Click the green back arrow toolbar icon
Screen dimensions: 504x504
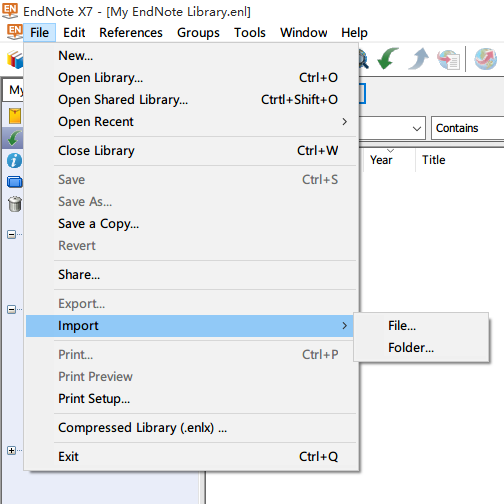(x=388, y=59)
